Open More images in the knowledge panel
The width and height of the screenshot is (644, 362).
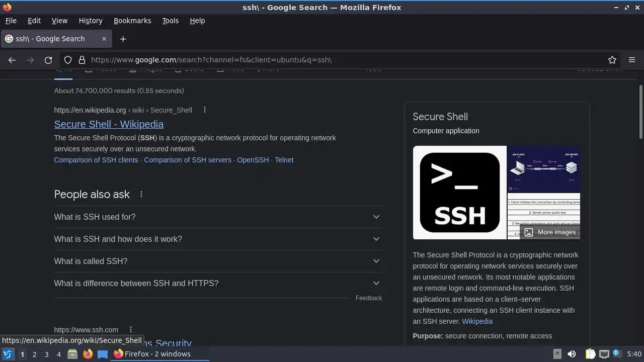[550, 232]
